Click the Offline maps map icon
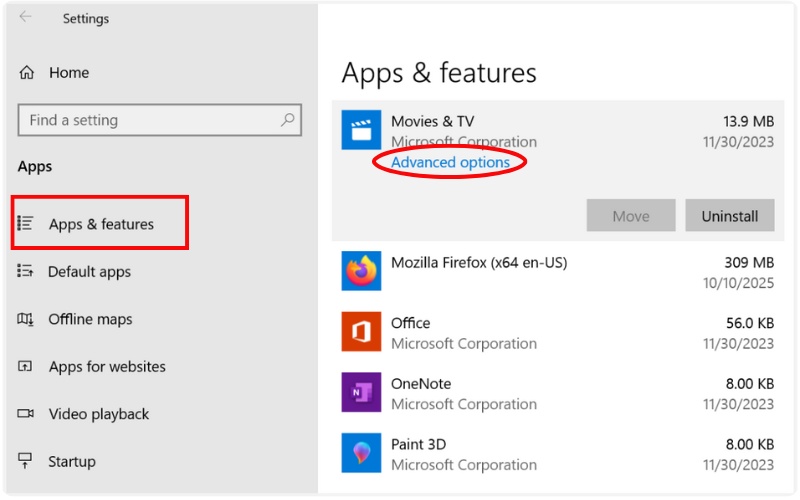800x500 pixels. [25, 319]
